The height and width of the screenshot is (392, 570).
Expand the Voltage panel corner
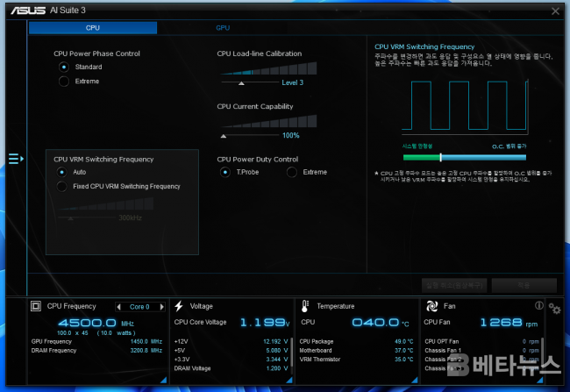(289, 380)
